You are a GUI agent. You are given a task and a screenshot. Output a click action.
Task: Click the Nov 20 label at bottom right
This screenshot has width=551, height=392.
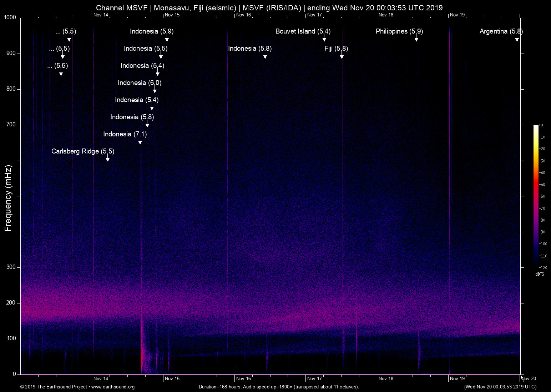click(x=529, y=378)
